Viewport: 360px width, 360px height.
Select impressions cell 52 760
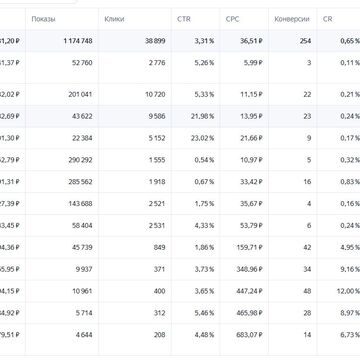click(x=82, y=63)
